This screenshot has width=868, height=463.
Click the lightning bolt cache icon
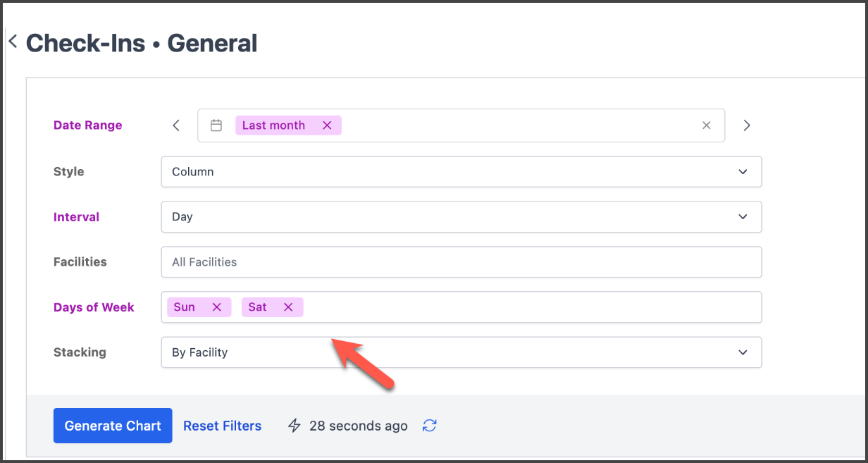click(294, 426)
